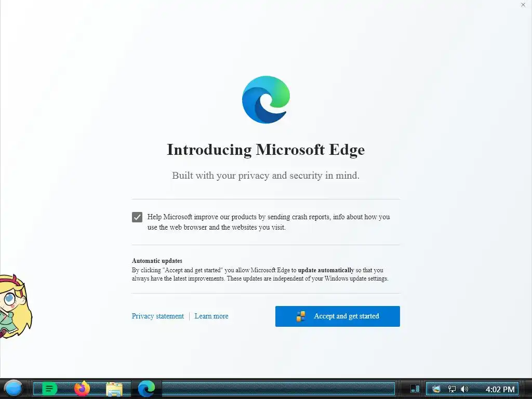Open the Start orb on taskbar

click(x=13, y=389)
